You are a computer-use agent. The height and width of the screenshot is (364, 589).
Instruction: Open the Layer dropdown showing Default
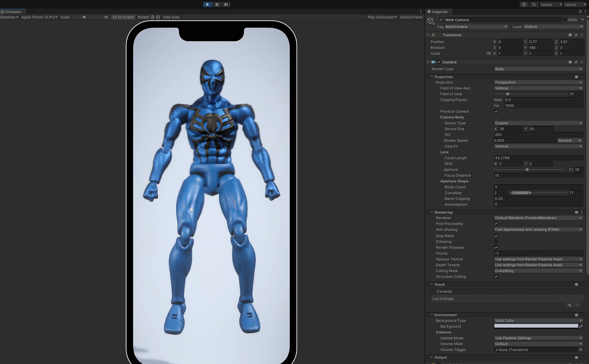pos(553,27)
